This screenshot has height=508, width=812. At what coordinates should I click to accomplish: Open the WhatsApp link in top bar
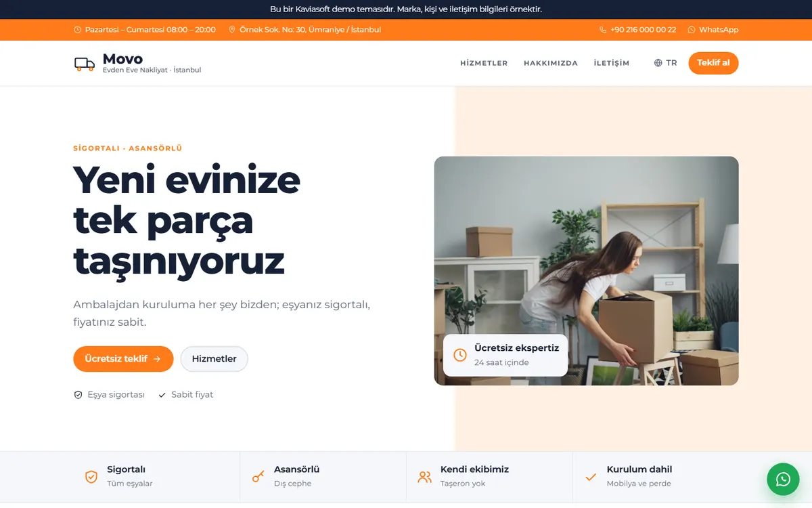tap(713, 30)
